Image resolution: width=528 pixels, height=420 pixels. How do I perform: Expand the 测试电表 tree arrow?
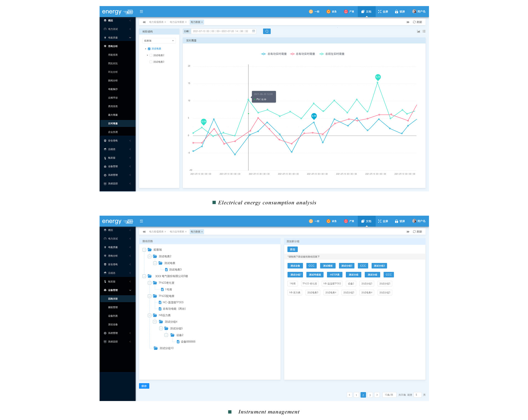click(x=146, y=49)
